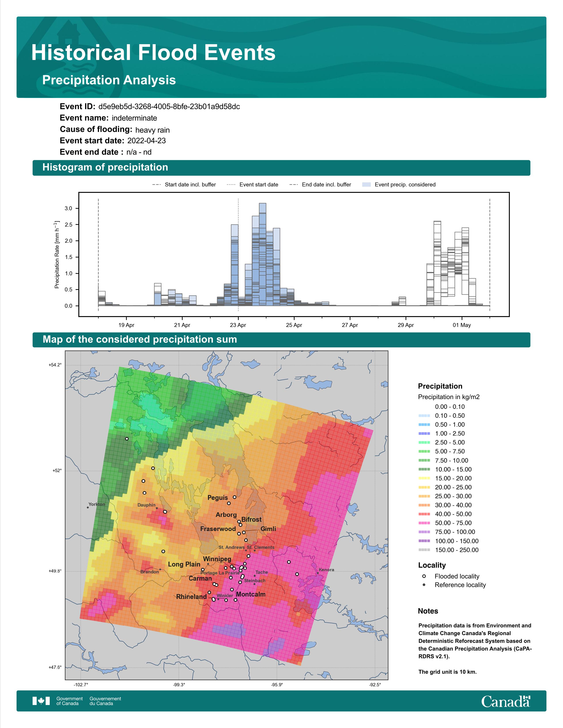Click the Event precip. considered legend patch
This screenshot has width=563, height=728.
366,185
